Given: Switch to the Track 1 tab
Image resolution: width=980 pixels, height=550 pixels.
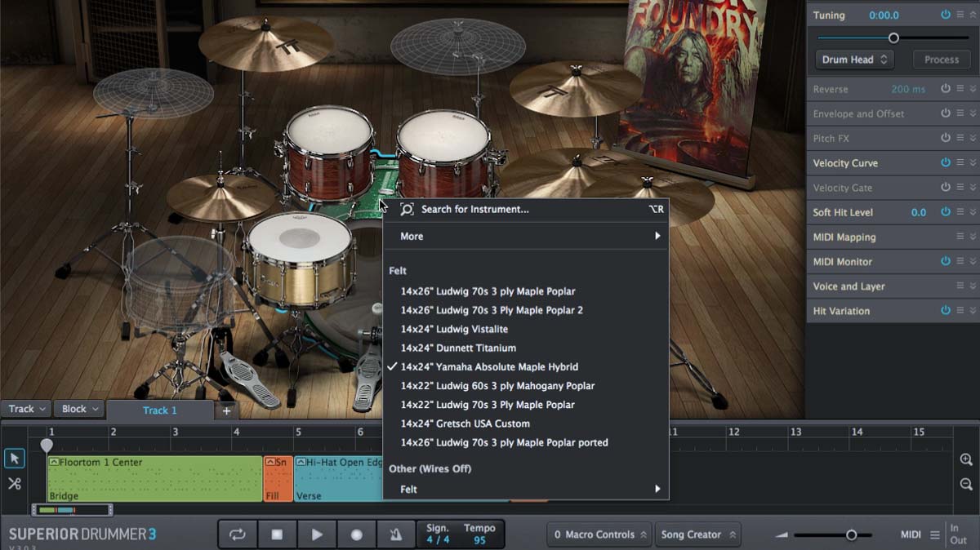Looking at the screenshot, I should point(160,410).
